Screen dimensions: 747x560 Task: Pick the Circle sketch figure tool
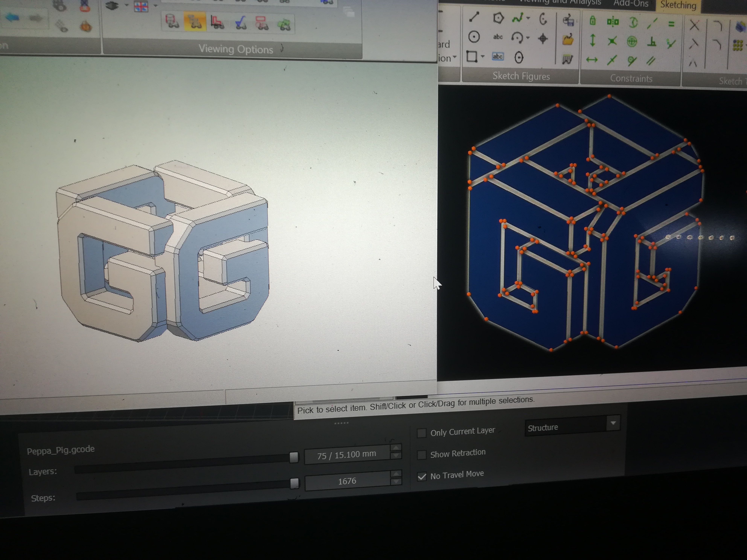tap(474, 37)
